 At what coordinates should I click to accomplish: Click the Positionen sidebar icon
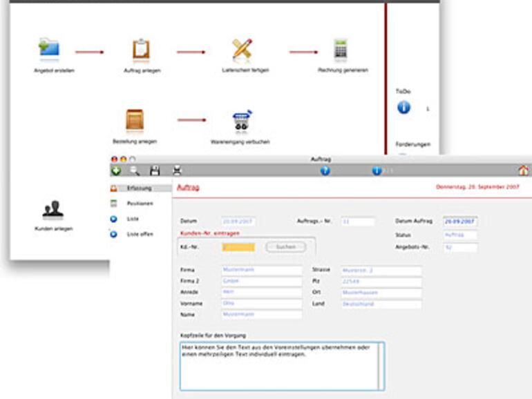114,204
